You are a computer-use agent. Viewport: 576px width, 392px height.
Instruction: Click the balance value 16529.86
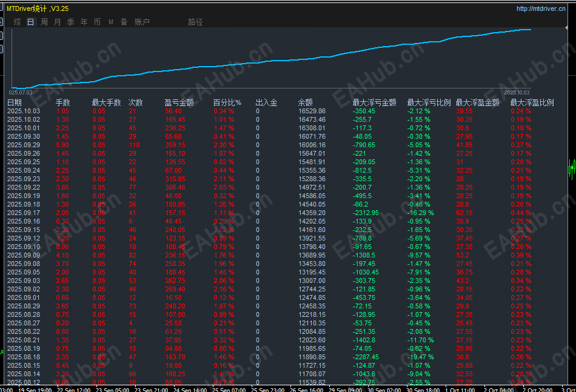[312, 111]
